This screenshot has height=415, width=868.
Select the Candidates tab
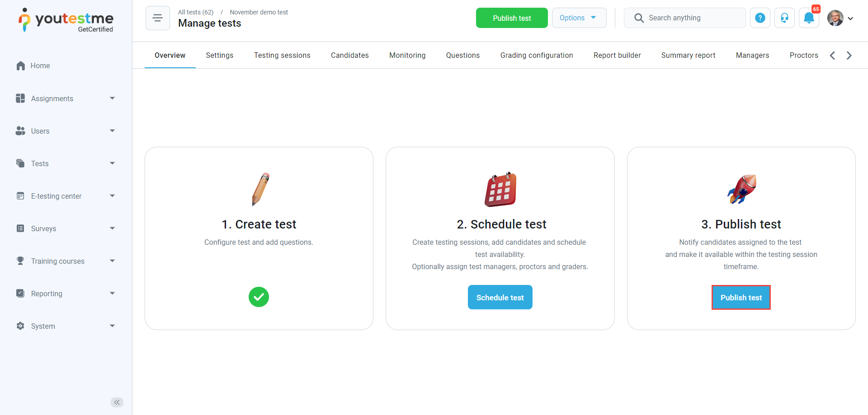[x=349, y=56]
